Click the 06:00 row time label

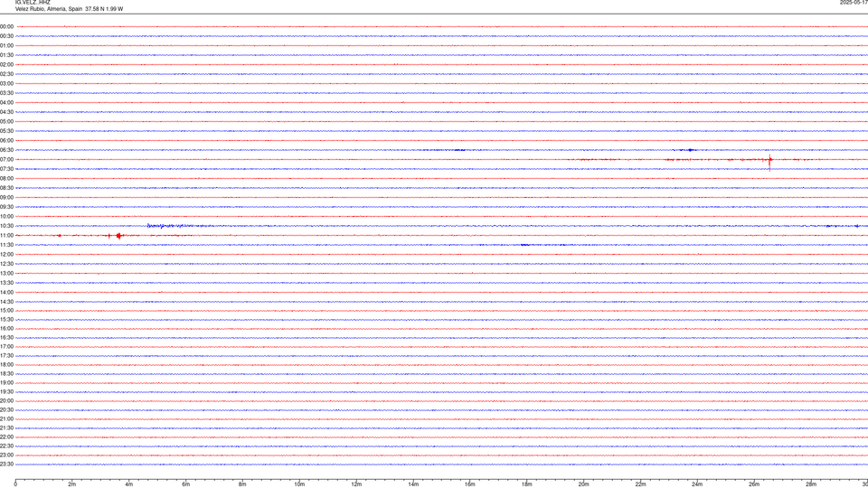tap(7, 141)
